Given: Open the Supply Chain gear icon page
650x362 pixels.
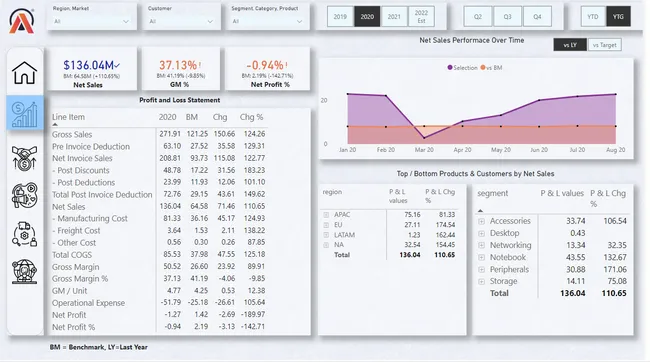Looking at the screenshot, I should [x=24, y=234].
